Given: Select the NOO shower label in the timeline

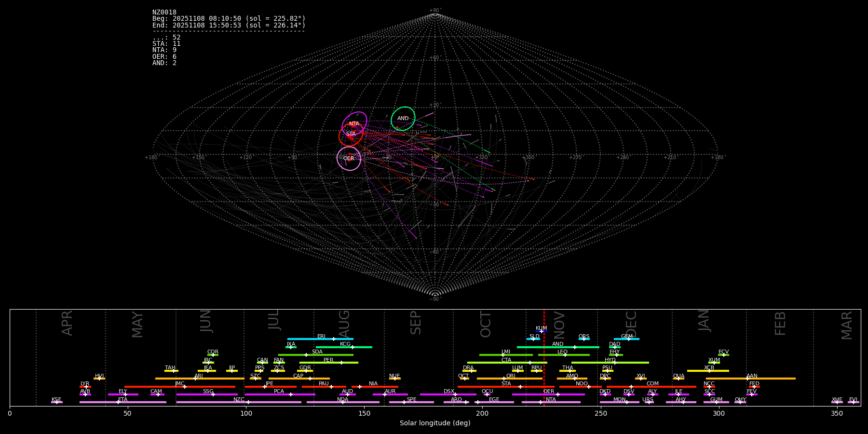Looking at the screenshot, I should coord(582,384).
